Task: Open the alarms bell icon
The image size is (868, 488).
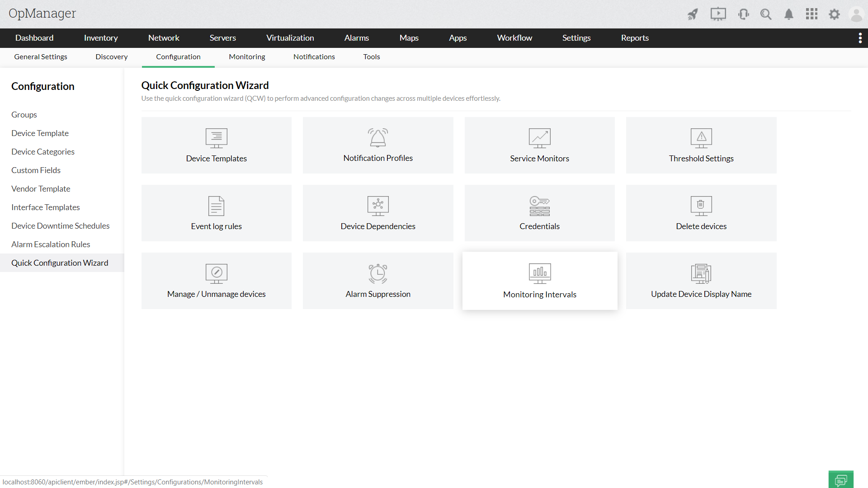Action: (x=789, y=14)
